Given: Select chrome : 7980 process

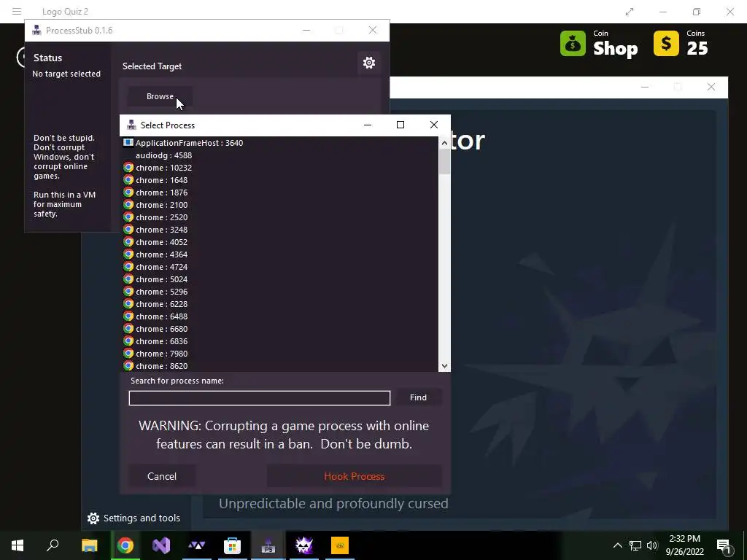Looking at the screenshot, I should pyautogui.click(x=280, y=354).
